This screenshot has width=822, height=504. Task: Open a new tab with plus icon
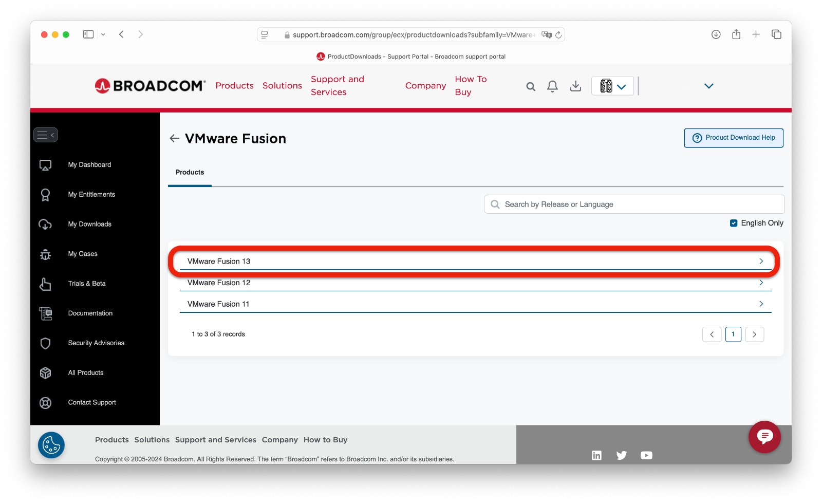click(x=756, y=34)
